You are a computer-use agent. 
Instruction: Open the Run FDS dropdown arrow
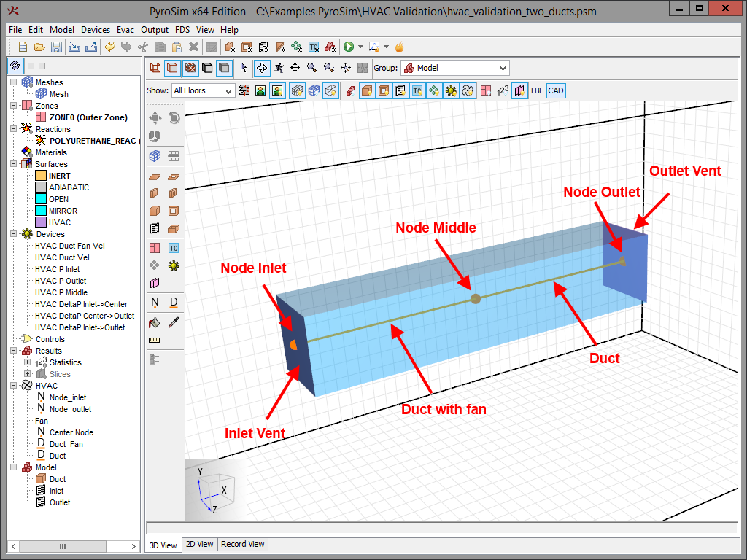(x=360, y=47)
